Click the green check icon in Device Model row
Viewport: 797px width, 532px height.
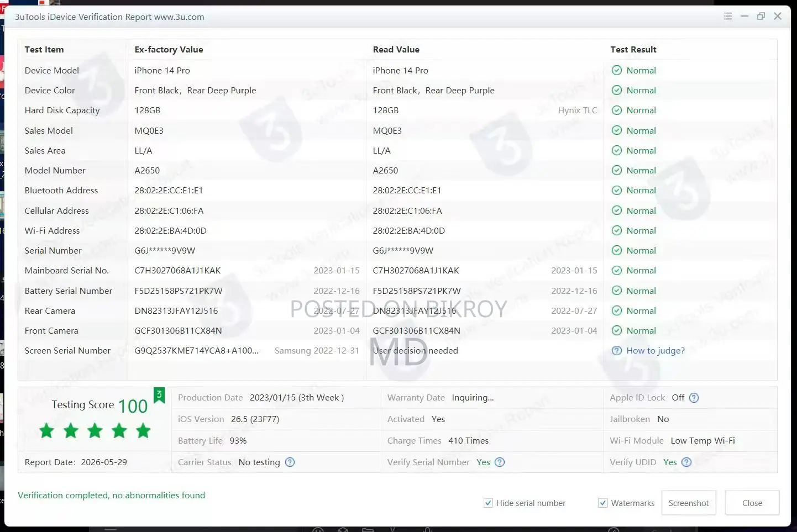617,70
